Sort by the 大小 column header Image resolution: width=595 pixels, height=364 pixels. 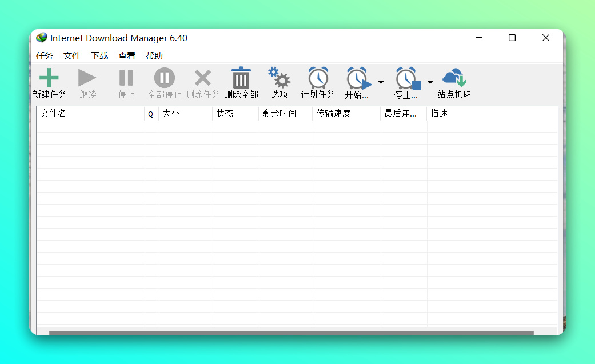point(186,114)
